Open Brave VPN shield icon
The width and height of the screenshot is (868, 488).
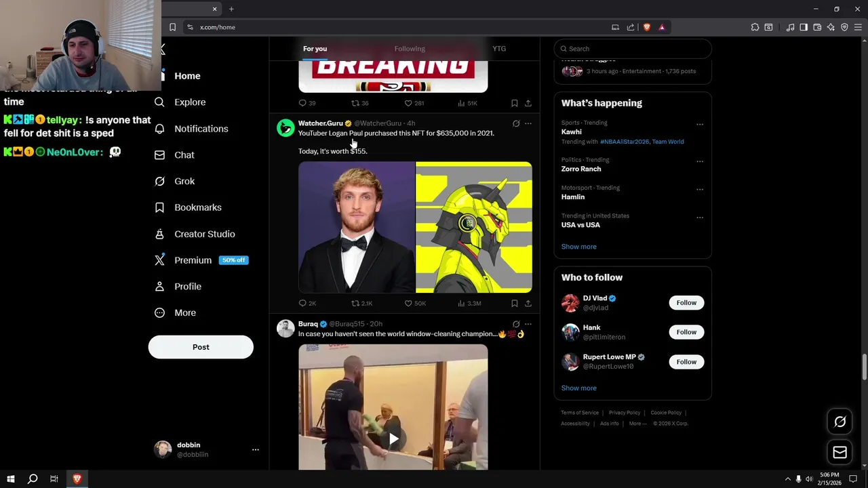[844, 27]
